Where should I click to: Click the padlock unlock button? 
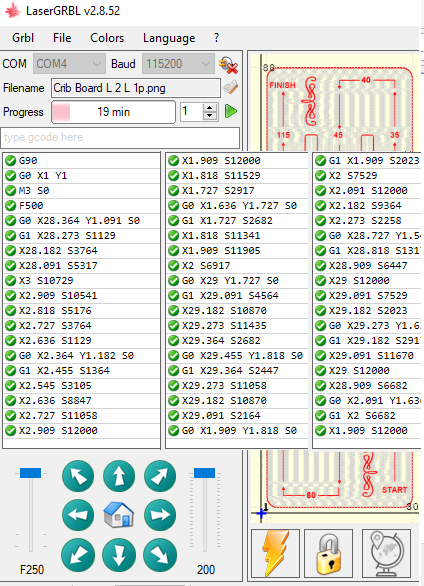tap(329, 553)
